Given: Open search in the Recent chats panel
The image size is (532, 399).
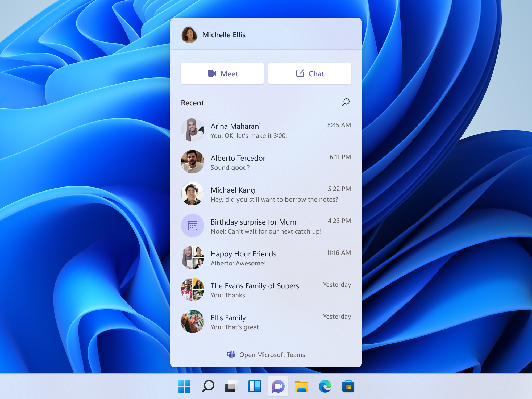Looking at the screenshot, I should [x=346, y=102].
